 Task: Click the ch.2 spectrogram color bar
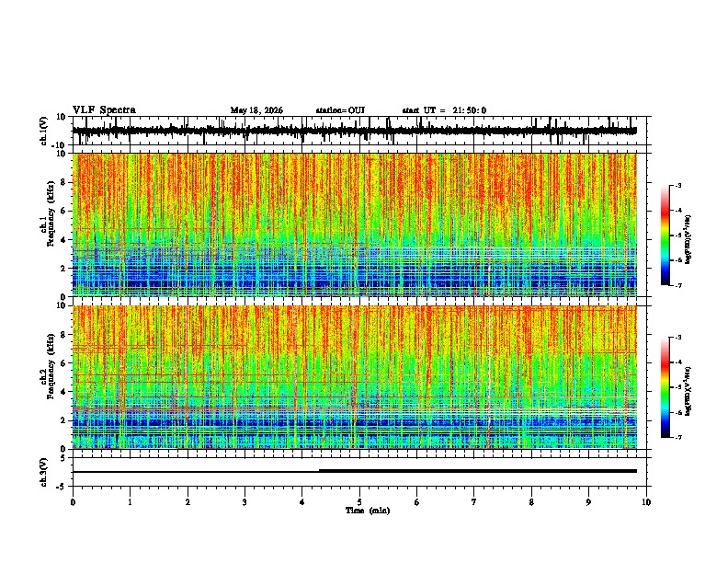[x=665, y=387]
